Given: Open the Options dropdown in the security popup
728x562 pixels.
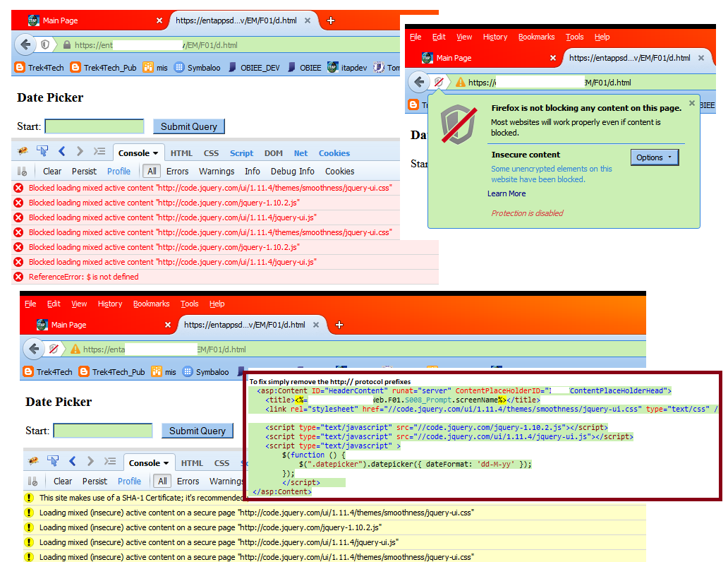Looking at the screenshot, I should 655,157.
